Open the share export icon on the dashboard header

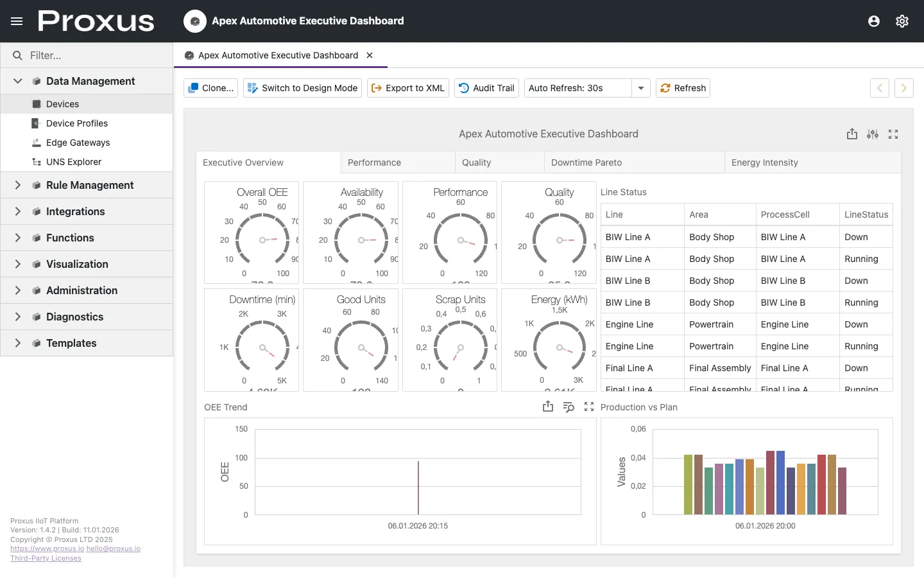(x=852, y=134)
